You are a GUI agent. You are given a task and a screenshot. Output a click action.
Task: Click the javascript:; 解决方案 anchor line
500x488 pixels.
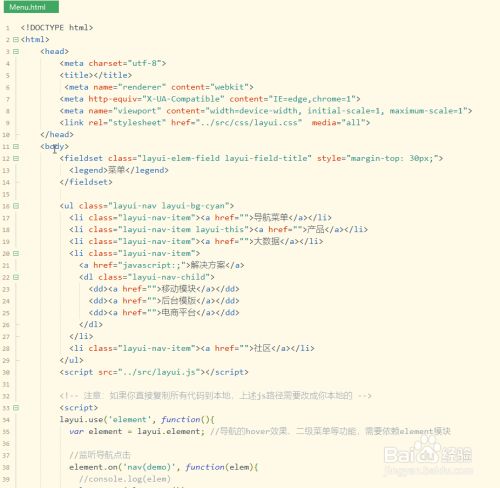pyautogui.click(x=162, y=265)
